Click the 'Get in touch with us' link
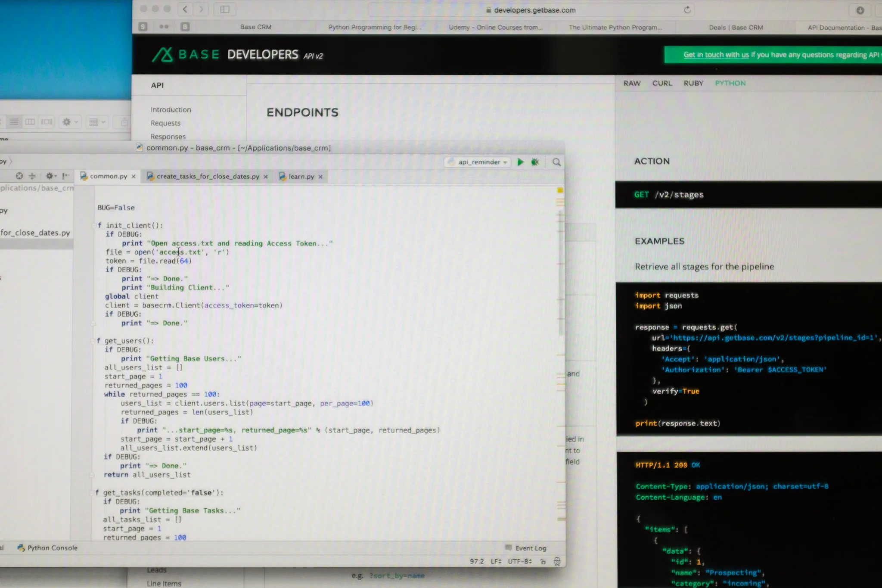The width and height of the screenshot is (882, 588). tap(716, 55)
